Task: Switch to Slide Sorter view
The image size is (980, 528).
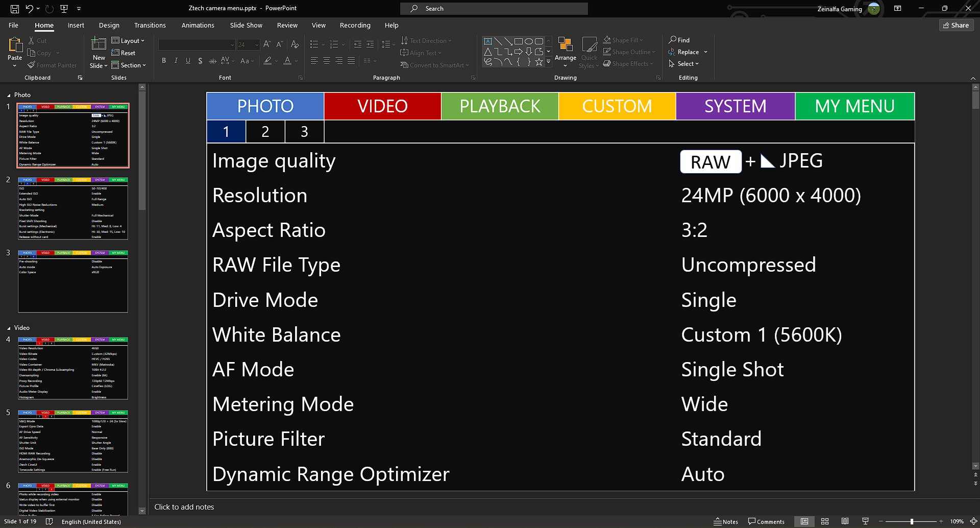Action: pyautogui.click(x=825, y=521)
